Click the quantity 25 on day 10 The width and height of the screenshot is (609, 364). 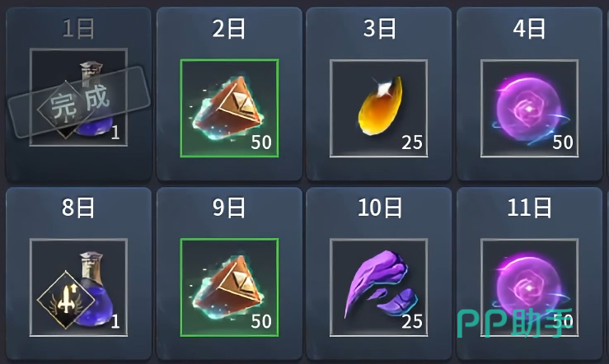(412, 322)
